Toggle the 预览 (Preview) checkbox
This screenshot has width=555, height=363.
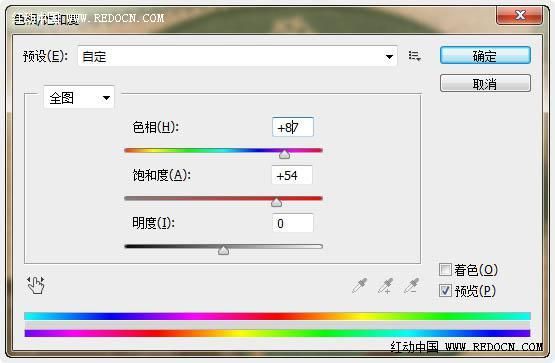point(445,290)
